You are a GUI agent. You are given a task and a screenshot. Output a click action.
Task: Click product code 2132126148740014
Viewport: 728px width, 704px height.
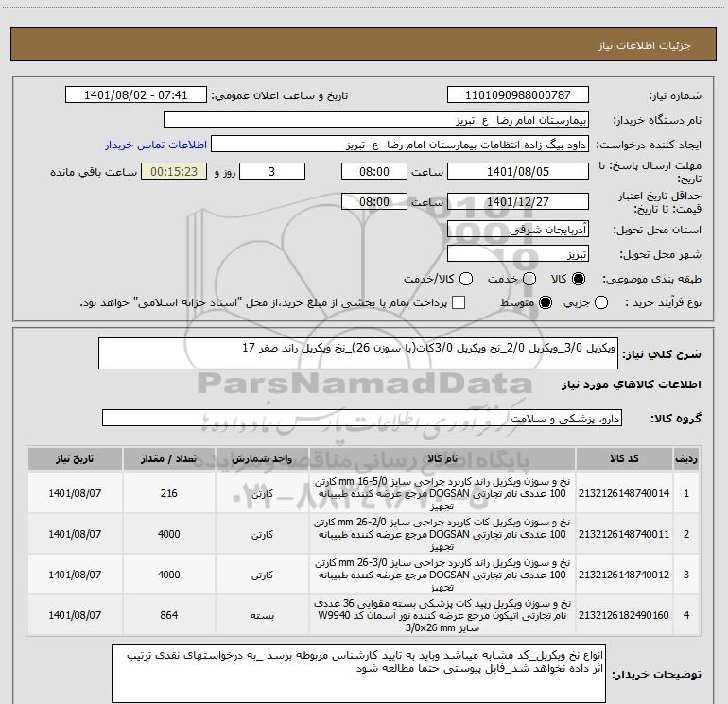[624, 493]
